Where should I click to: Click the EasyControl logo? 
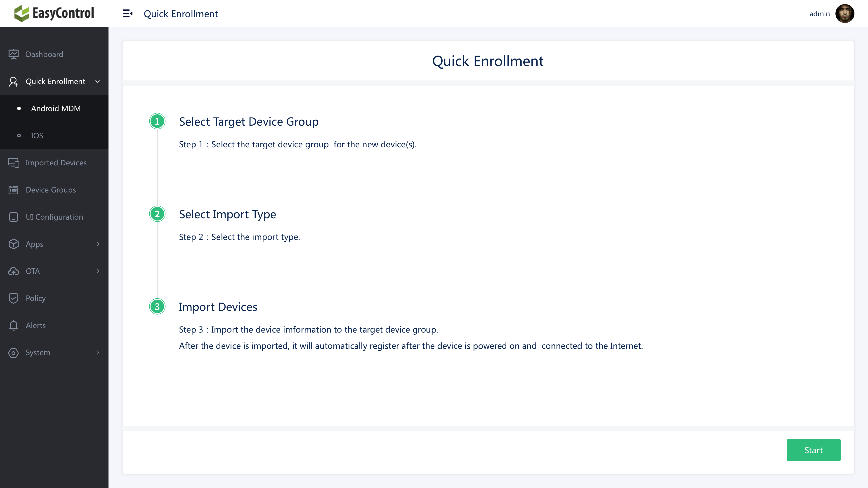(54, 14)
